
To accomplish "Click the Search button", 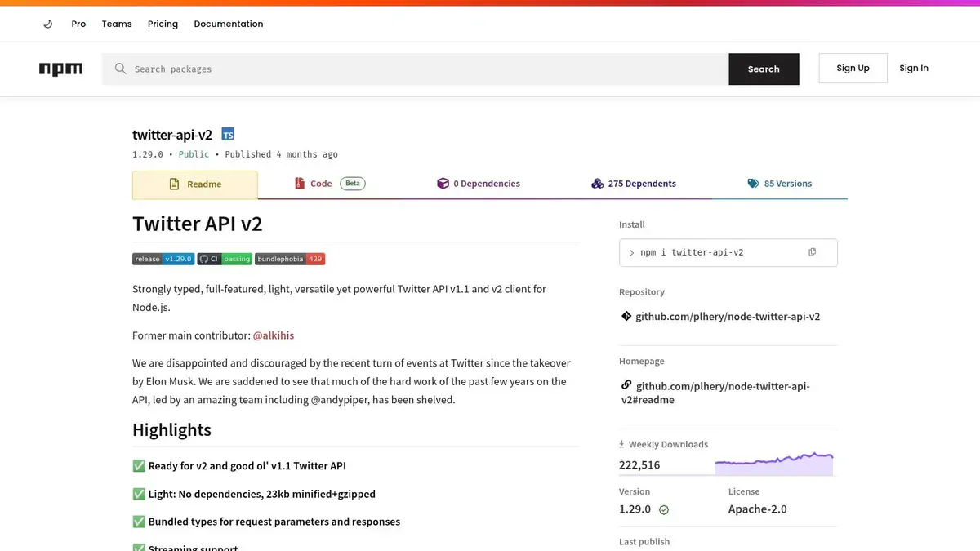I will 764,69.
